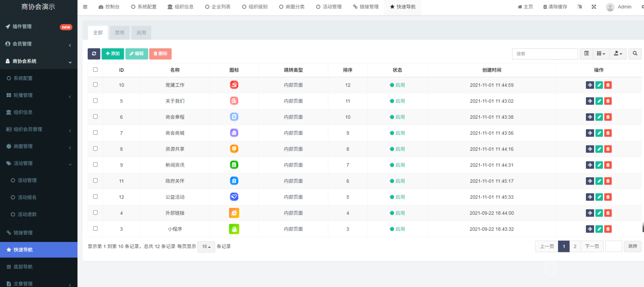Check the checkbox for 新闻资讯 row
644x287 pixels.
[95, 165]
